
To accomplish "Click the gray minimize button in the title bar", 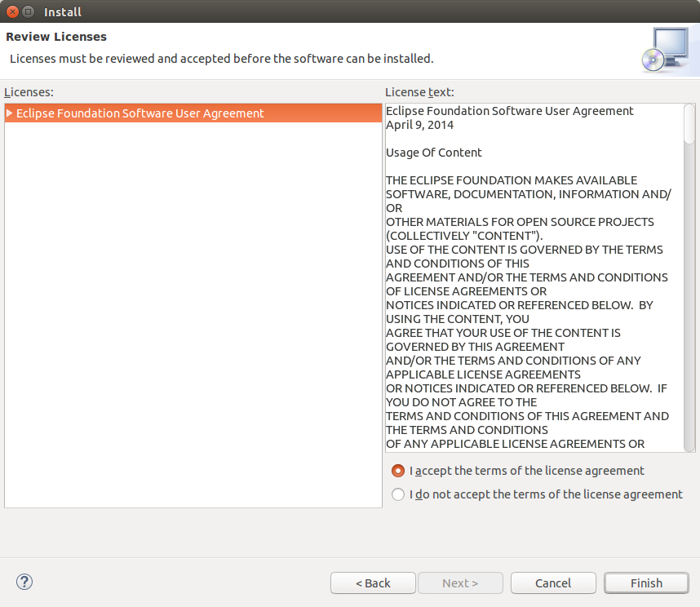I will click(x=28, y=12).
